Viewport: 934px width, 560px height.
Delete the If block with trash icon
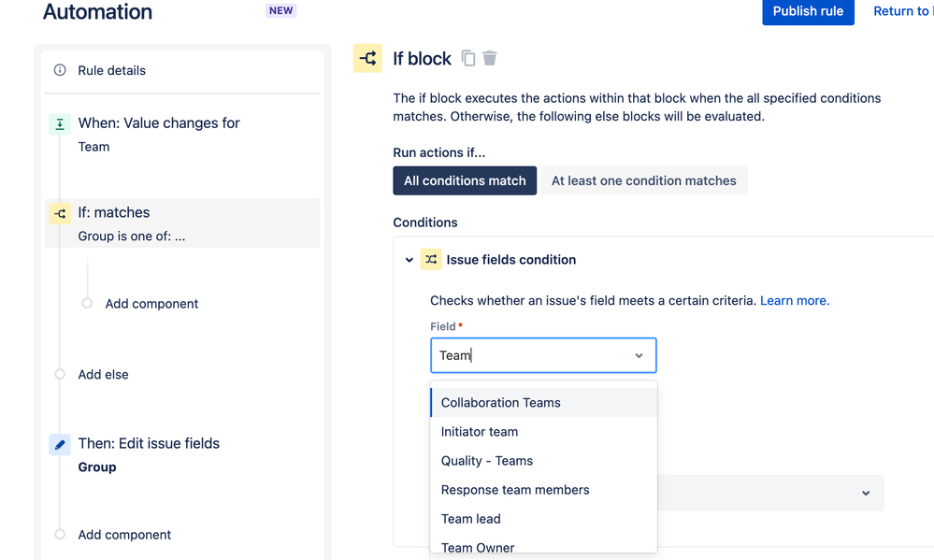(x=490, y=58)
